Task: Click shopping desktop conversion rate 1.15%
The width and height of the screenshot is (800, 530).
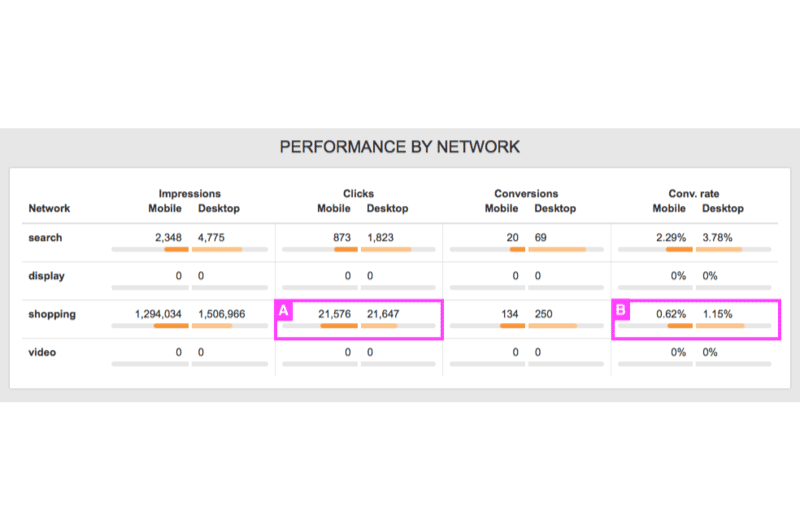Action: pyautogui.click(x=717, y=314)
